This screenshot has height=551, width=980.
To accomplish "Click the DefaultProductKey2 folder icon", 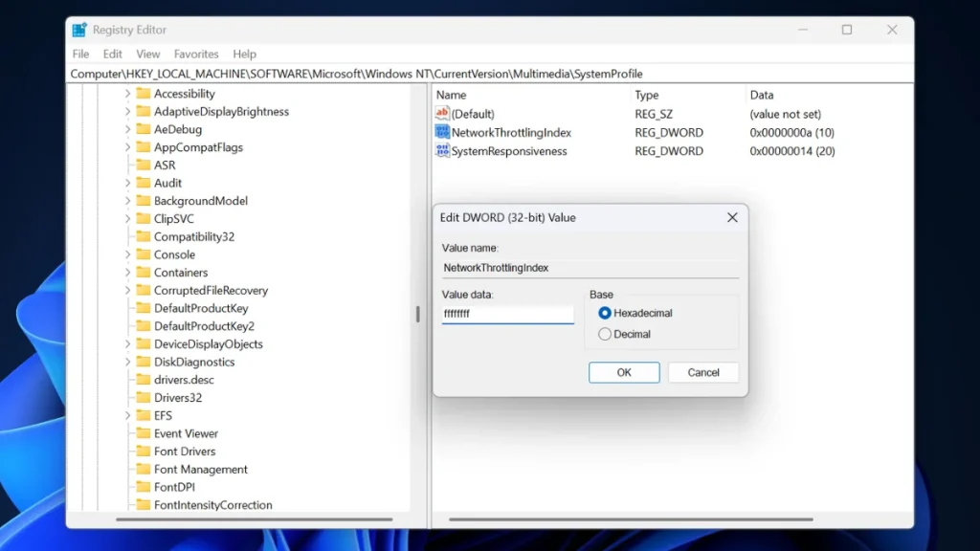I will pos(144,326).
